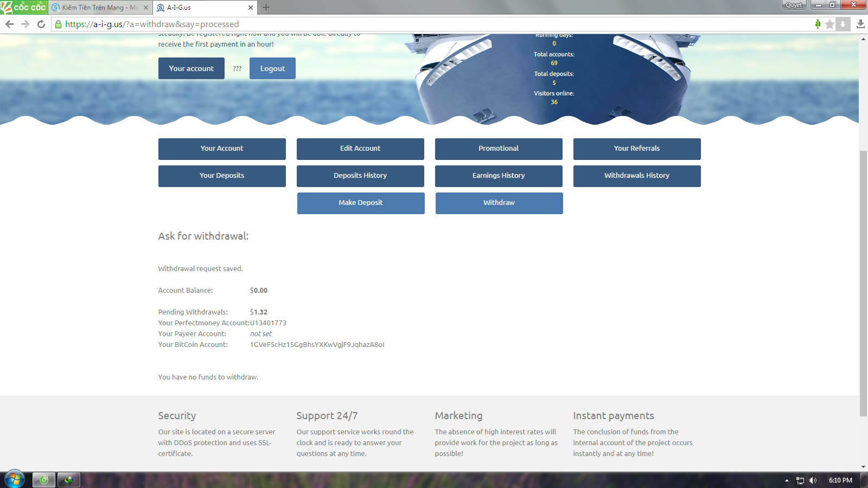868x488 pixels.
Task: Click the BitCoin account address text
Action: [x=317, y=344]
